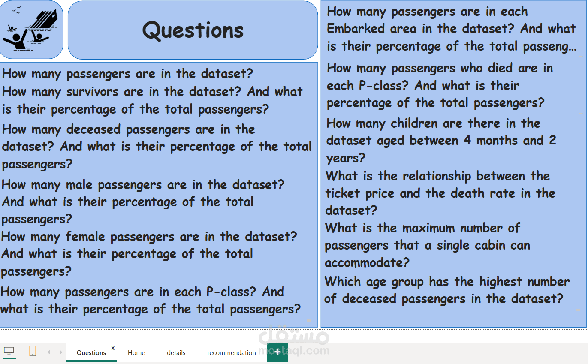The height and width of the screenshot is (364, 588).
Task: Select the Questions page tab
Action: pyautogui.click(x=91, y=352)
